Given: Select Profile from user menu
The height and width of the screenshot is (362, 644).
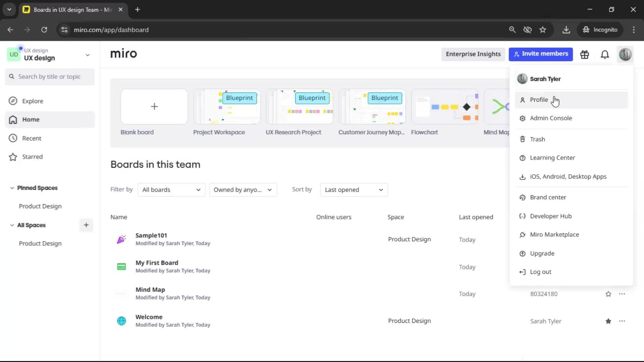Looking at the screenshot, I should pyautogui.click(x=571, y=100).
